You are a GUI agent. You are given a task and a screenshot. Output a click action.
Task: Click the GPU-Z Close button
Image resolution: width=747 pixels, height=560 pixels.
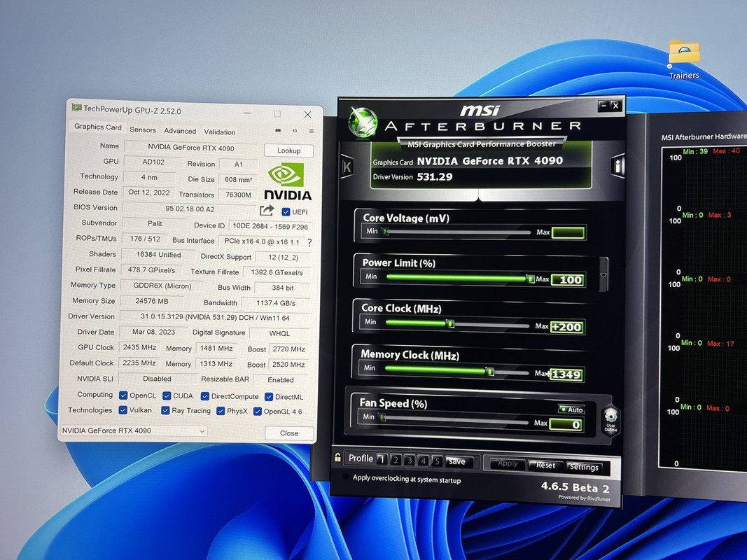coord(289,433)
